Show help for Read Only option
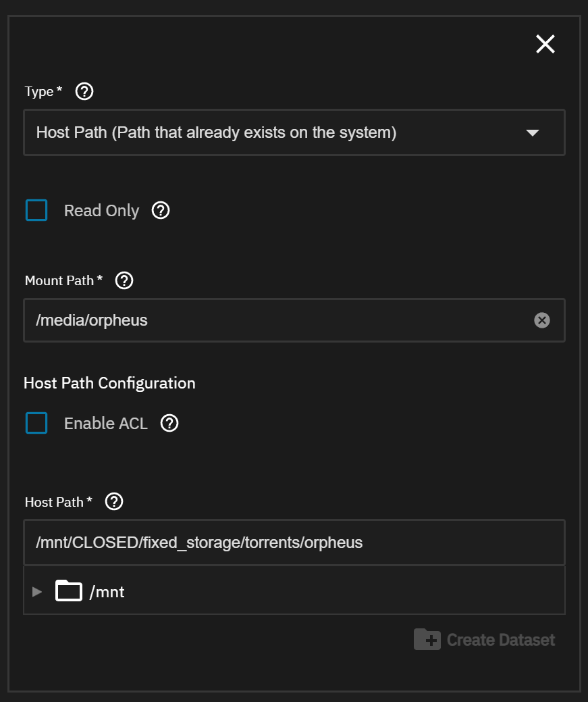The image size is (588, 702). click(161, 210)
